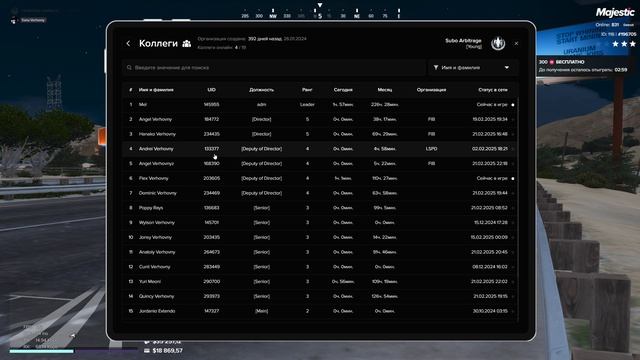Sort by the Организация column header
The width and height of the screenshot is (640, 360).
pos(431,90)
